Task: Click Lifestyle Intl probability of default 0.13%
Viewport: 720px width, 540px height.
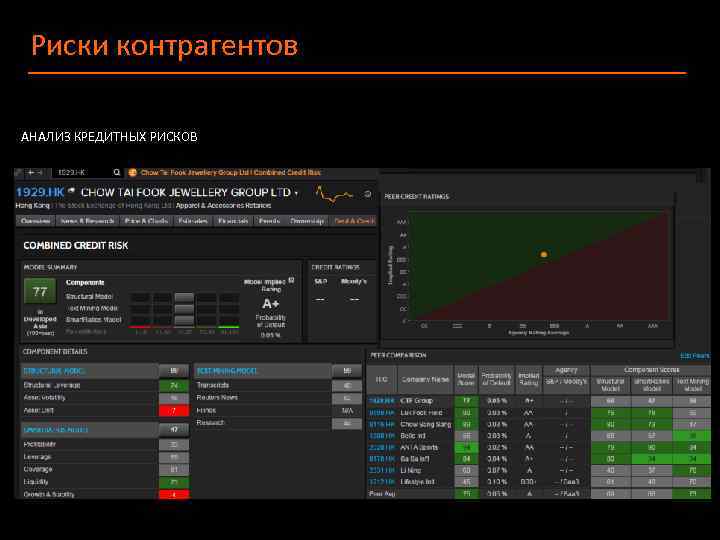Action: (x=496, y=482)
